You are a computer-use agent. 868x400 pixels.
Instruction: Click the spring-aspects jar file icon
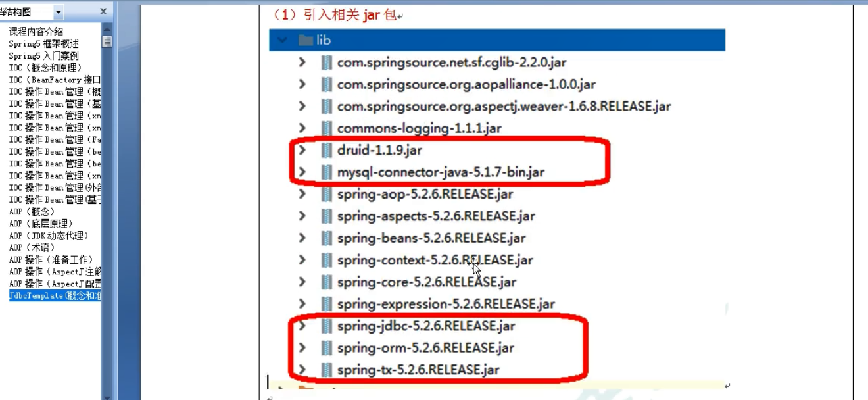(x=326, y=216)
